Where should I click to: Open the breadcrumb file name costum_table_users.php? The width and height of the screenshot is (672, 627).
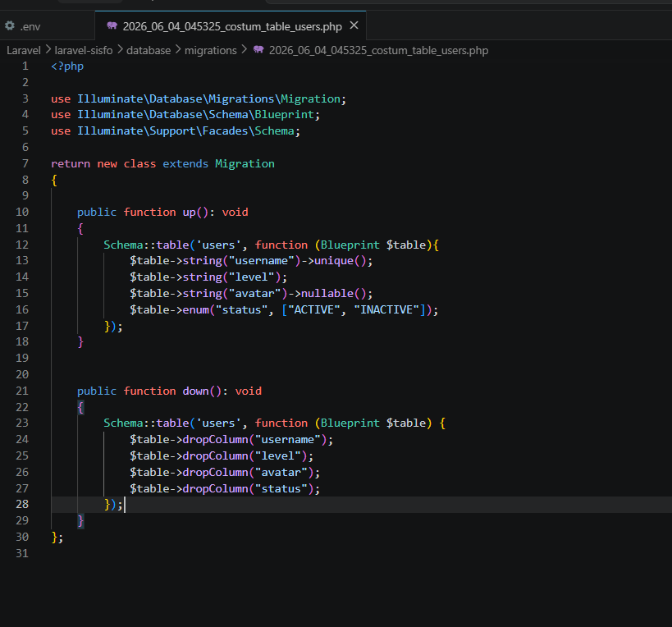(x=378, y=50)
